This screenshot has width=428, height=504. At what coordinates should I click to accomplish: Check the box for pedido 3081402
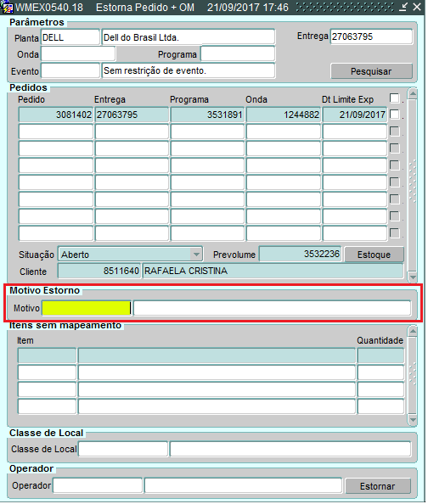pyautogui.click(x=395, y=115)
